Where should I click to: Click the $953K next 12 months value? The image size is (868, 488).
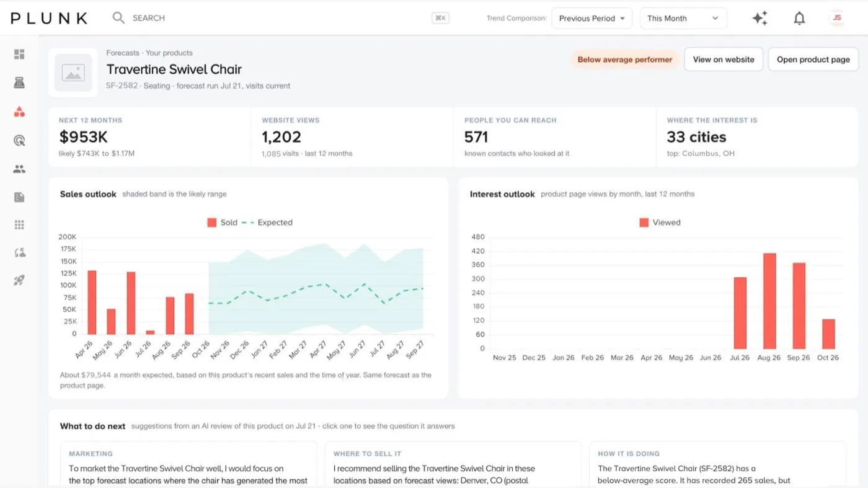coord(84,137)
